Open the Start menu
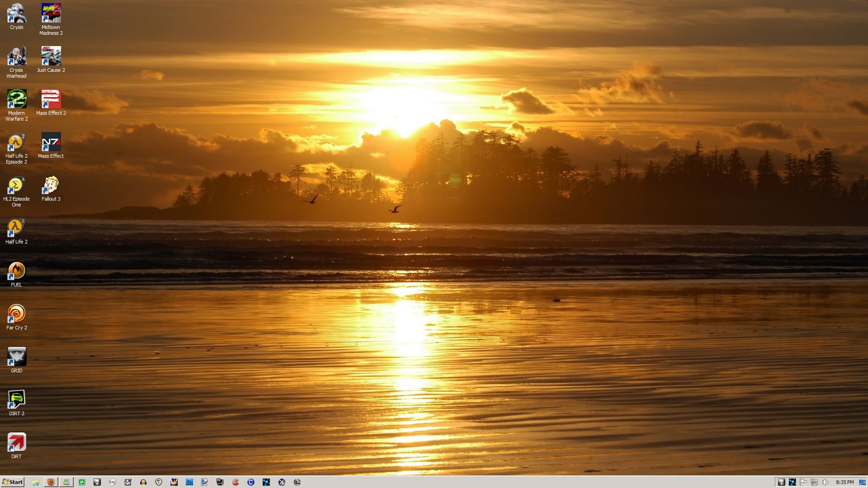868x488 pixels. [x=13, y=482]
